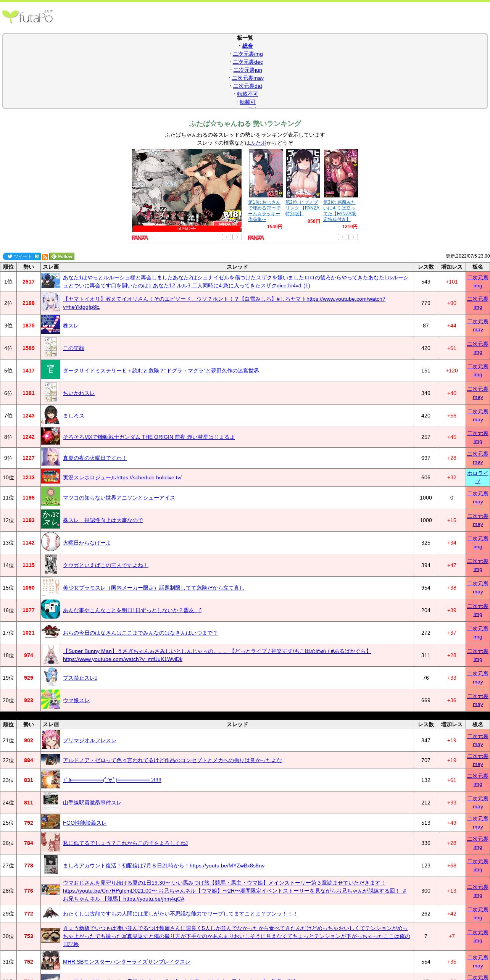
Task: Click the futaPo logo
Action: pyautogui.click(x=27, y=17)
